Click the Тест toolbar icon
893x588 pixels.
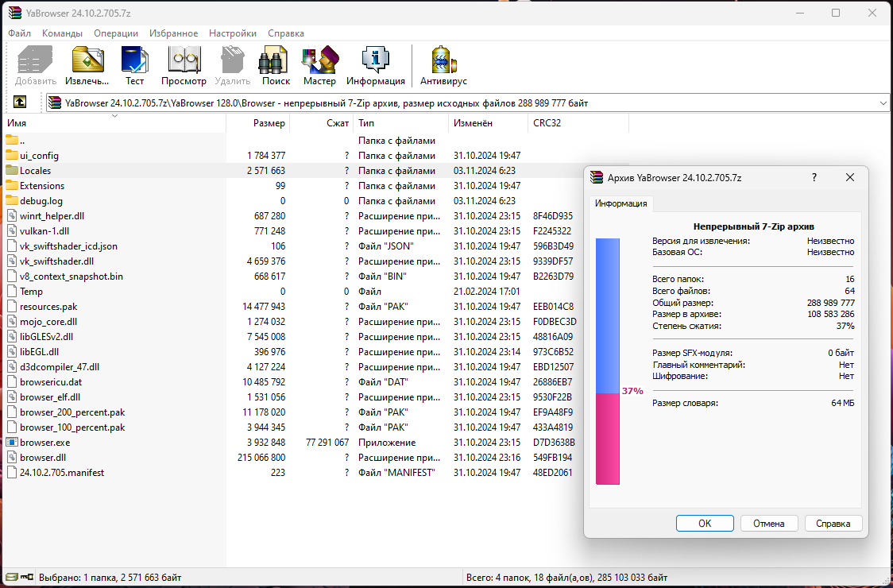(x=134, y=60)
